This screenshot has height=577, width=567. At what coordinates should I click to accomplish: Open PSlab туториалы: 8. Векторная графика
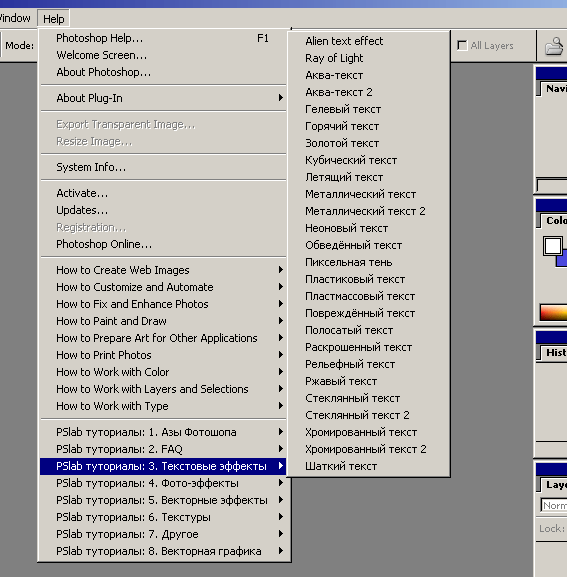[163, 551]
